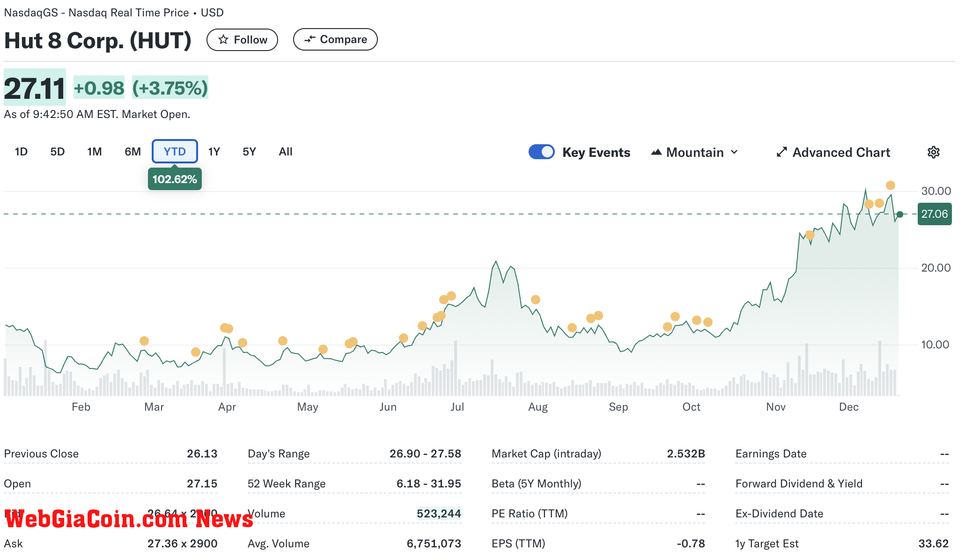Click the key event dot on November price jump
This screenshot has height=560, width=965.
(x=810, y=235)
